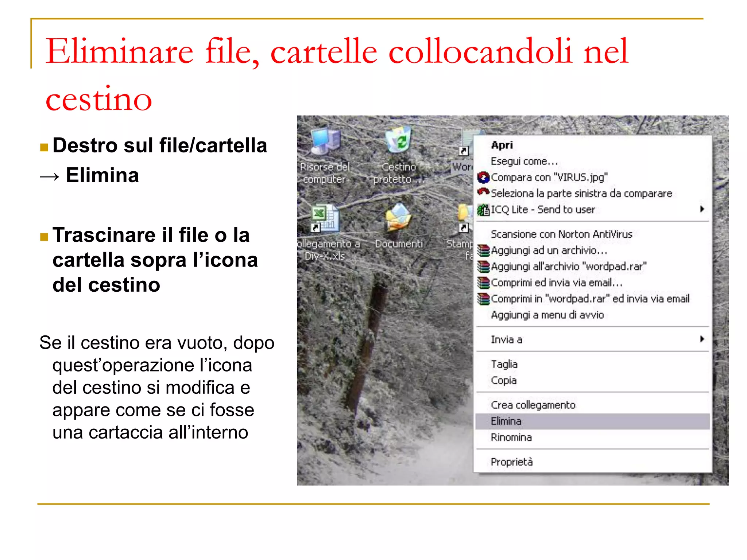Image resolution: width=747 pixels, height=560 pixels.
Task: Select Aggiungi ad un archivio... entry
Action: [x=593, y=250]
